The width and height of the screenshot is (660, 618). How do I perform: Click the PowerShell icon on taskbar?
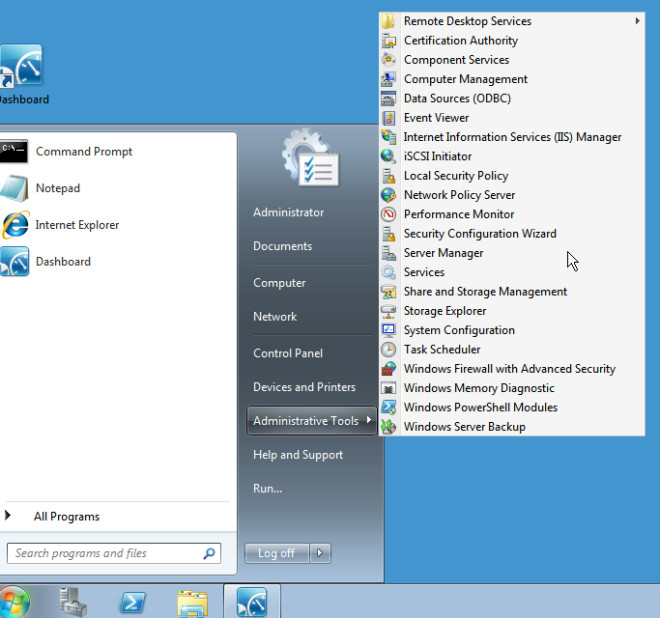click(x=133, y=602)
